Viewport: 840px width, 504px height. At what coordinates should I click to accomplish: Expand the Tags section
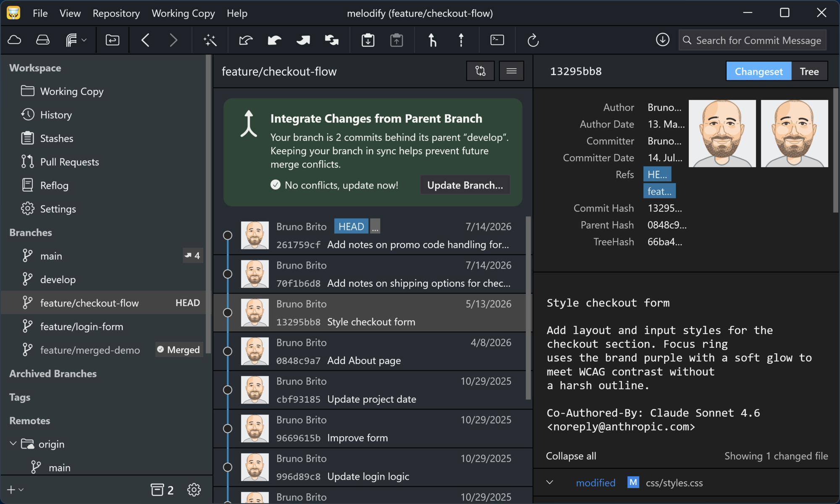[20, 397]
